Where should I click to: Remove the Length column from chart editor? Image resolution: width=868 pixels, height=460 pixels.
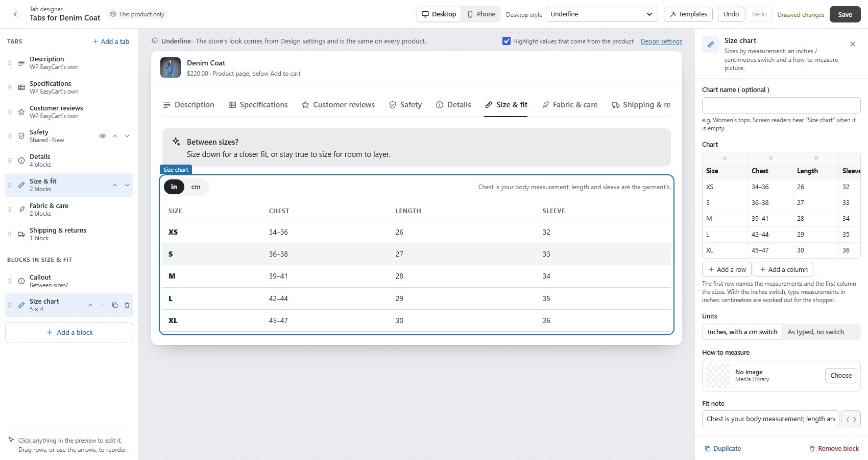pos(816,158)
